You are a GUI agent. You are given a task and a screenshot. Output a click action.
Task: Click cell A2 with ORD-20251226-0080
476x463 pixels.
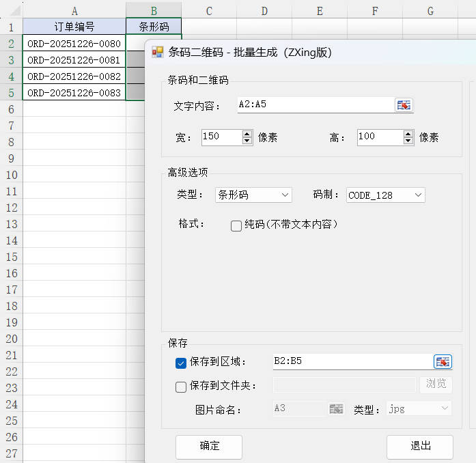click(x=74, y=43)
